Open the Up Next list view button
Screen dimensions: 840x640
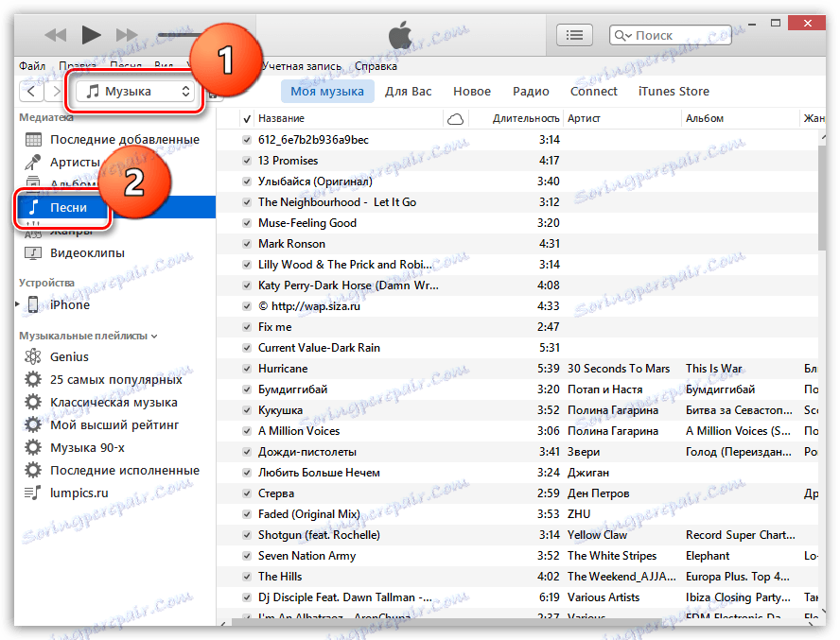click(x=574, y=35)
